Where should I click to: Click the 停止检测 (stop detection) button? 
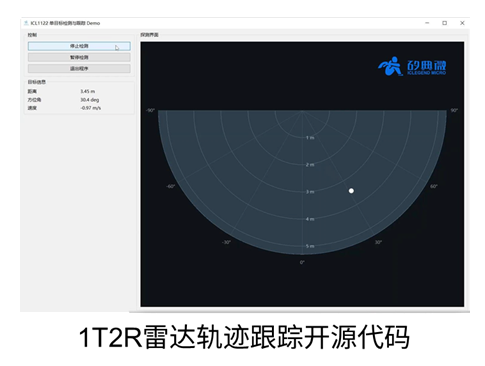[x=79, y=46]
